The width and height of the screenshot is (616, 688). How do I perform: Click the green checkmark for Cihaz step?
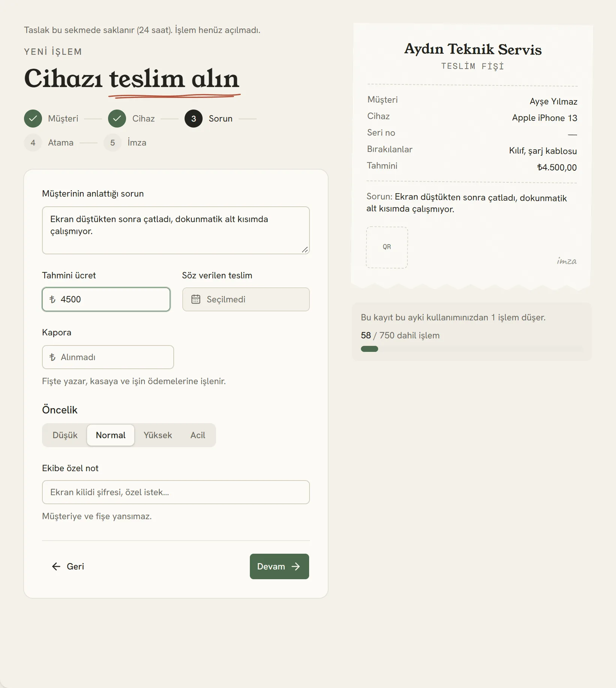tap(117, 119)
